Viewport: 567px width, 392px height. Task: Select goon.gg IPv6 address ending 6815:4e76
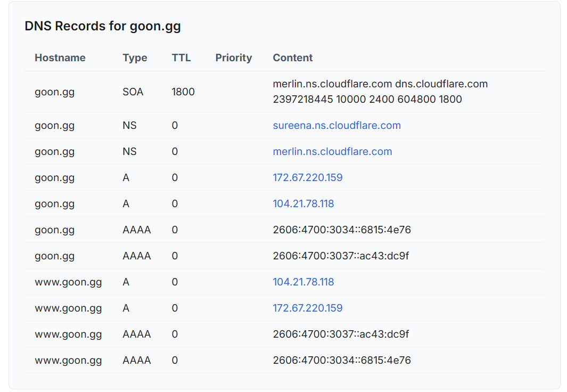point(342,230)
